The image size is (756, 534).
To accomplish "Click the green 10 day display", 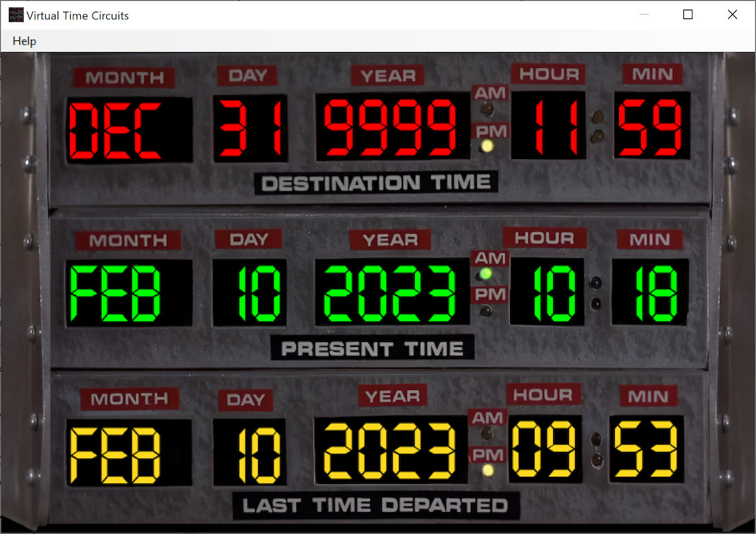I will coord(249,293).
